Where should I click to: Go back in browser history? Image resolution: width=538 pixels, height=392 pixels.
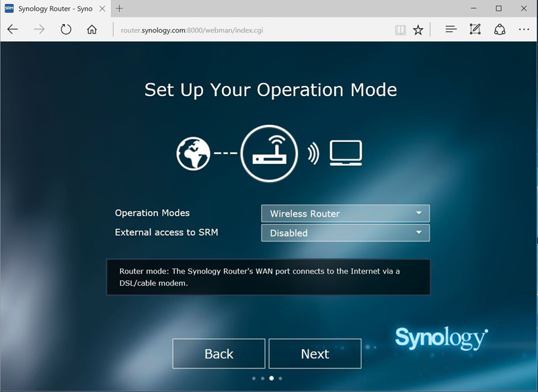point(13,30)
